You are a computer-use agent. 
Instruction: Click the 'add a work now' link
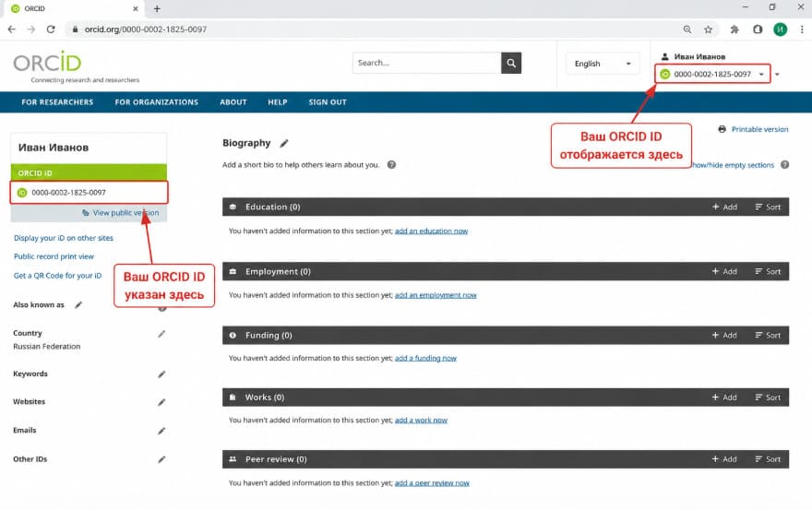pyautogui.click(x=421, y=421)
